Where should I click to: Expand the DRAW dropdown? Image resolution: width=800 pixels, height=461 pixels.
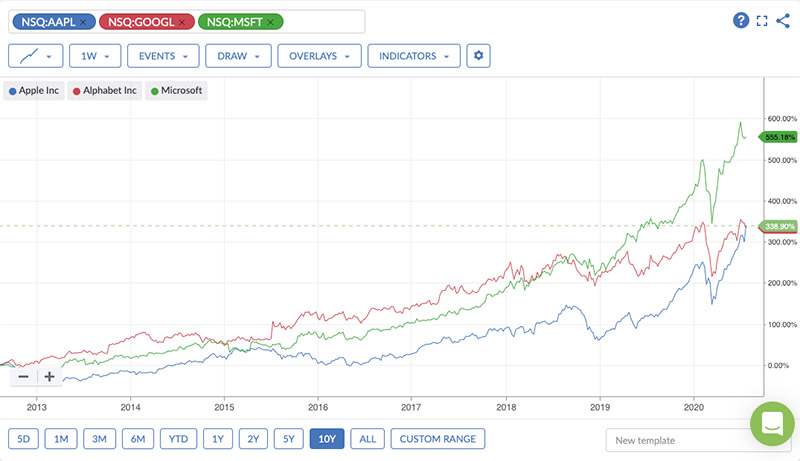coord(238,56)
